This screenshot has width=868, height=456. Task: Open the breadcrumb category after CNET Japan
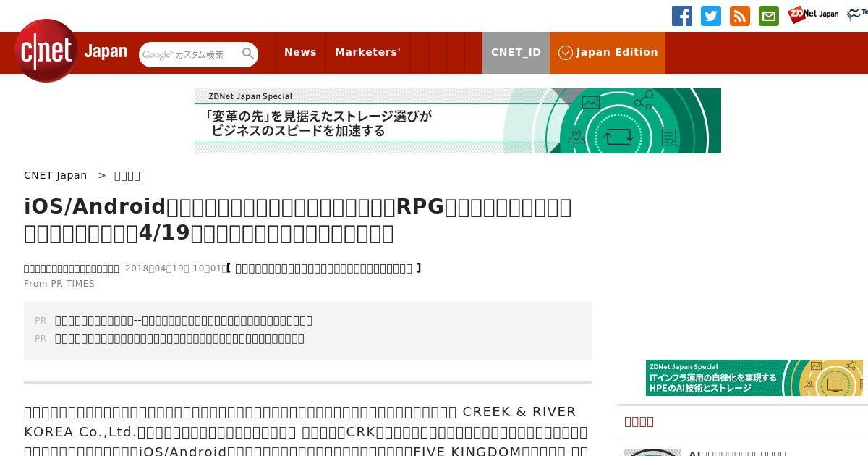[127, 175]
